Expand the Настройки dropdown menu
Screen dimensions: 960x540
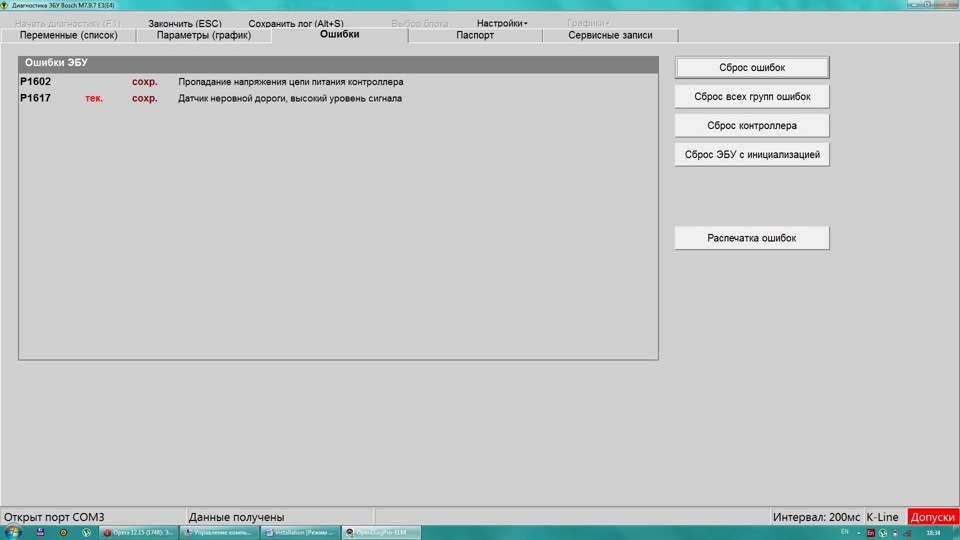[501, 23]
